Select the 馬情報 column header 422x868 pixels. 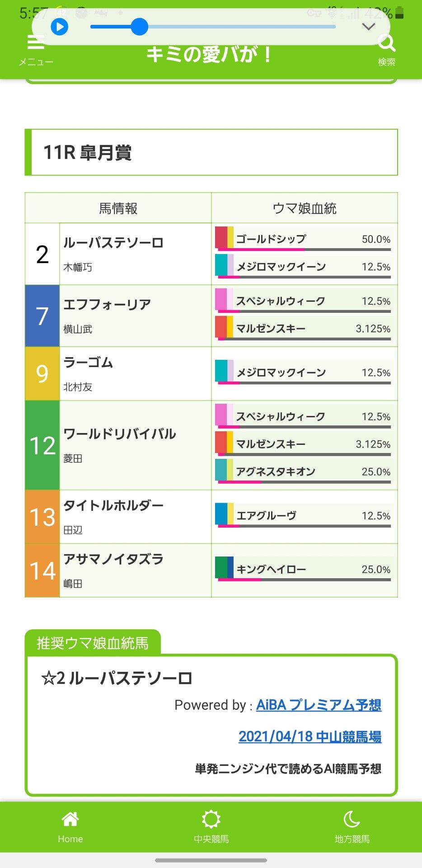pos(118,208)
